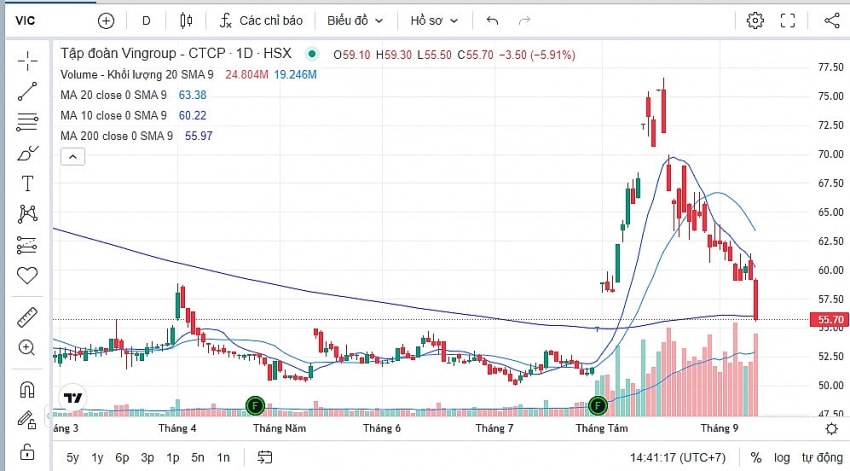
Task: Toggle the tự động auto scale
Action: click(x=822, y=457)
